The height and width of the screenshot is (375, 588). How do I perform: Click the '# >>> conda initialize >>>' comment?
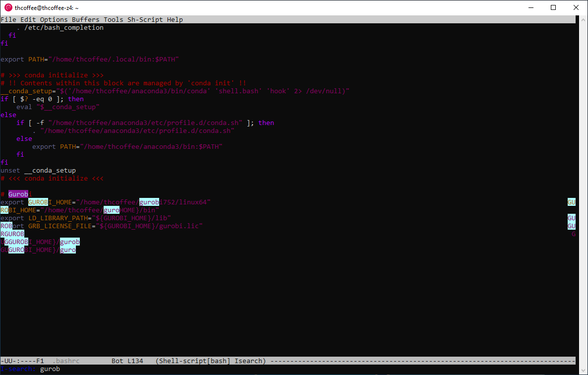(x=52, y=75)
